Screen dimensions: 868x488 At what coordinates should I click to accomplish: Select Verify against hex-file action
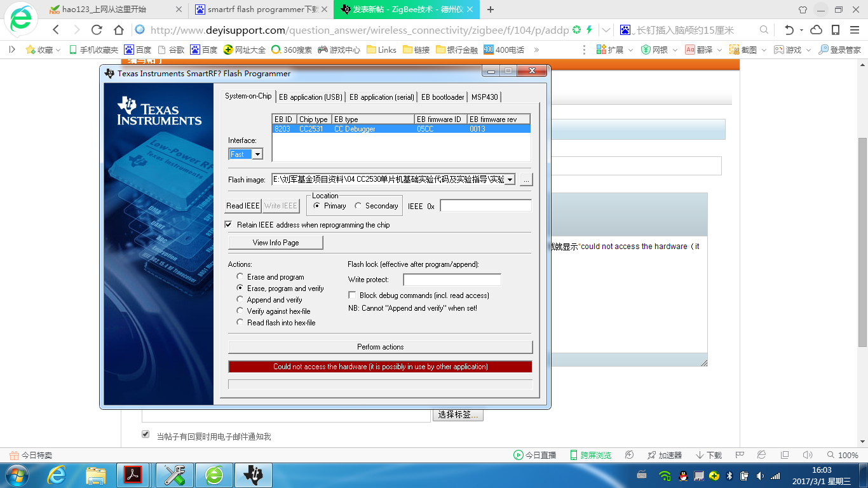(240, 311)
